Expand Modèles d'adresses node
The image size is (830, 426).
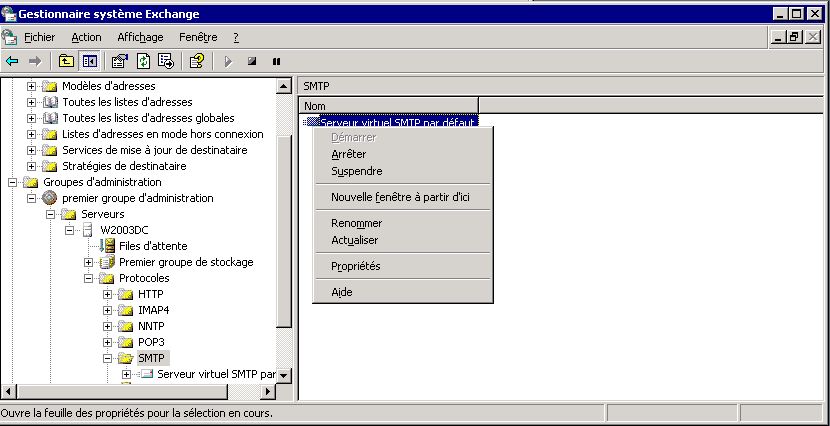(31, 86)
